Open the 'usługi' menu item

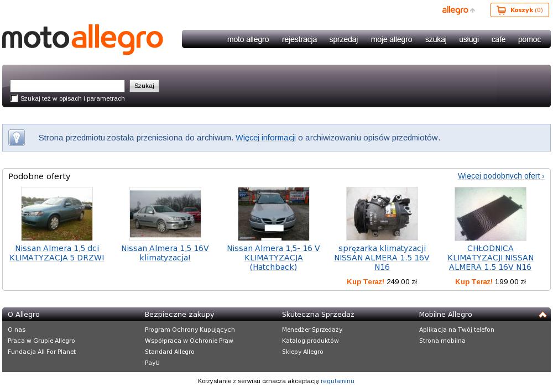pos(469,39)
